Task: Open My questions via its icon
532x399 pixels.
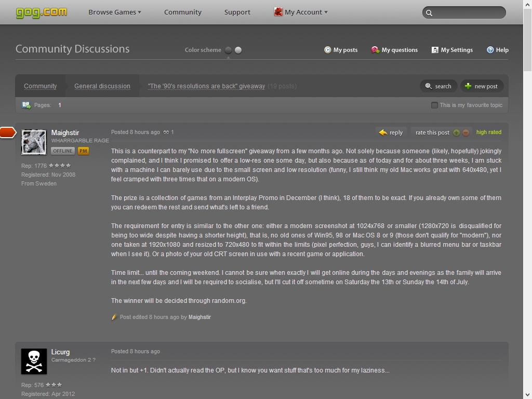Action: (x=375, y=50)
